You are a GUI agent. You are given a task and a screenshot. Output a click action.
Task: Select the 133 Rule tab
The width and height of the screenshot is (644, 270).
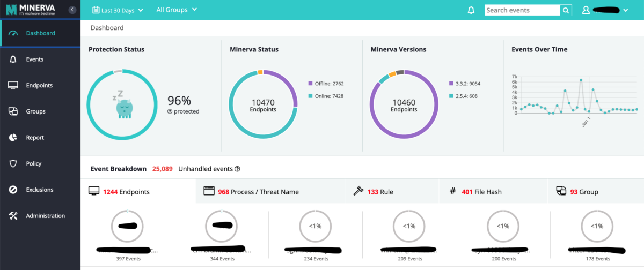pyautogui.click(x=392, y=191)
